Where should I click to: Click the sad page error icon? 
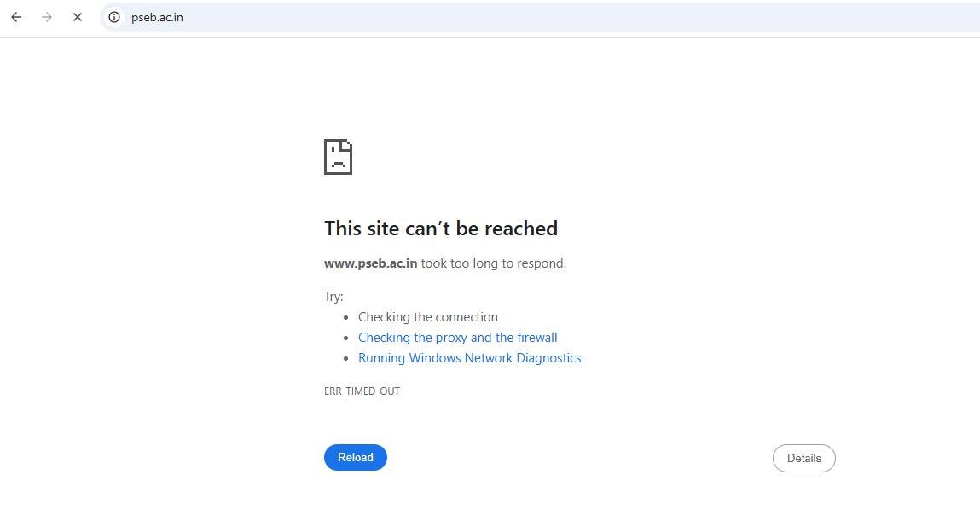[x=338, y=157]
